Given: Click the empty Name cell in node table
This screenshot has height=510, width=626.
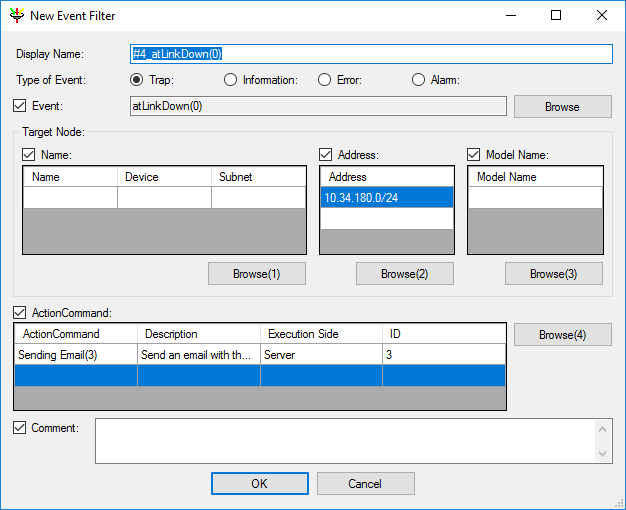Looking at the screenshot, I should [x=70, y=197].
